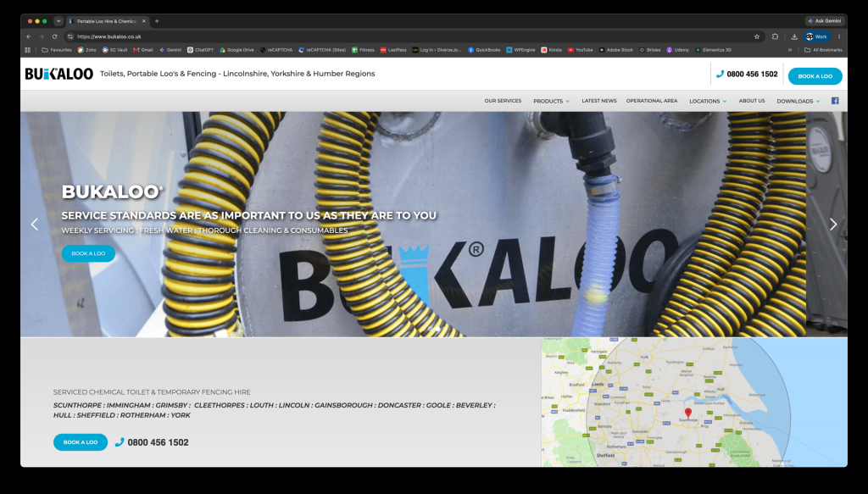The image size is (868, 494).
Task: Click the 'Service standards are as important' headline
Action: (x=248, y=215)
